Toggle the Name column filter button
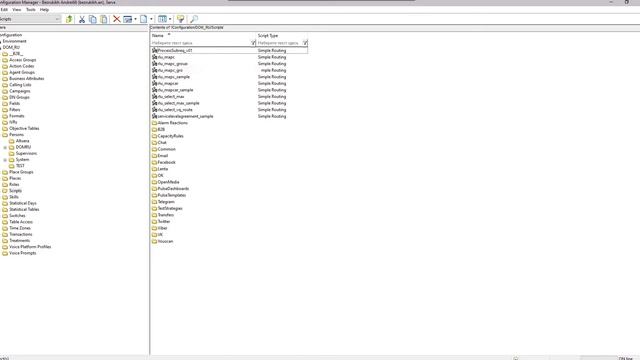Viewport: 640px width, 360px height. (x=253, y=43)
